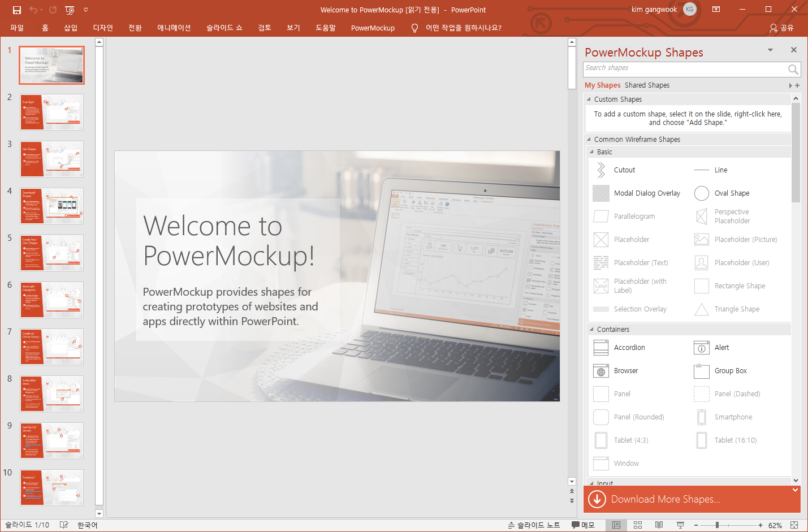Switch to slide sorter view icon
This screenshot has height=532, width=808.
[x=638, y=525]
